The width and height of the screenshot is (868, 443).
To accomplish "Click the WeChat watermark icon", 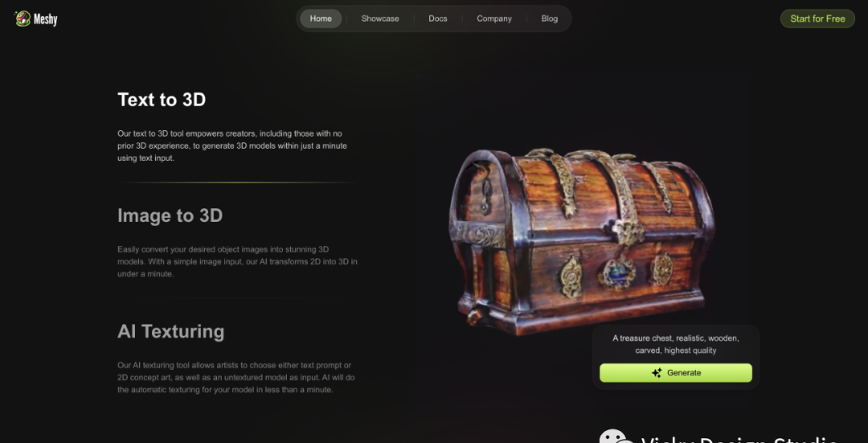I will tap(616, 437).
